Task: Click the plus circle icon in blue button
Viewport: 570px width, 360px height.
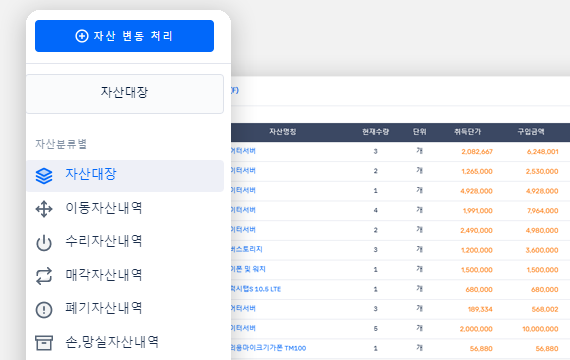Action: (82, 36)
